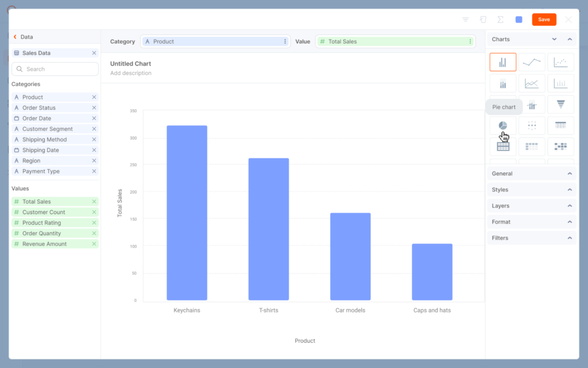Click the Caps and hats bar
The image size is (588, 368).
[432, 272]
